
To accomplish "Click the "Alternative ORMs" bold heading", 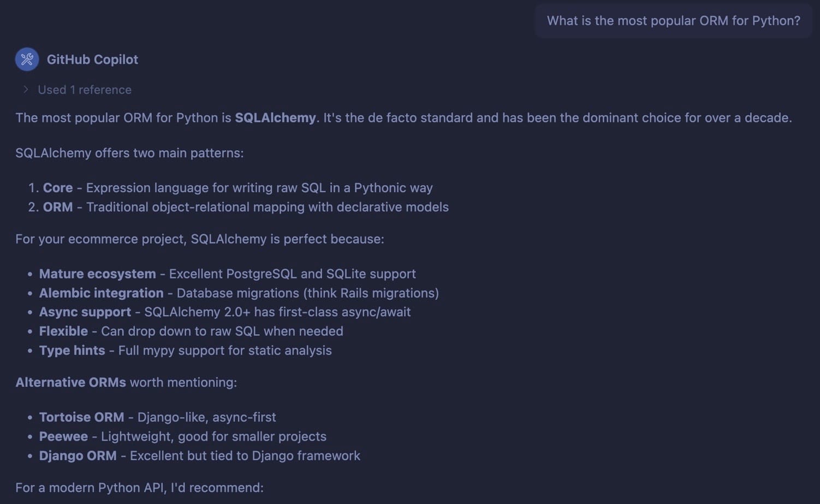I will (x=70, y=382).
